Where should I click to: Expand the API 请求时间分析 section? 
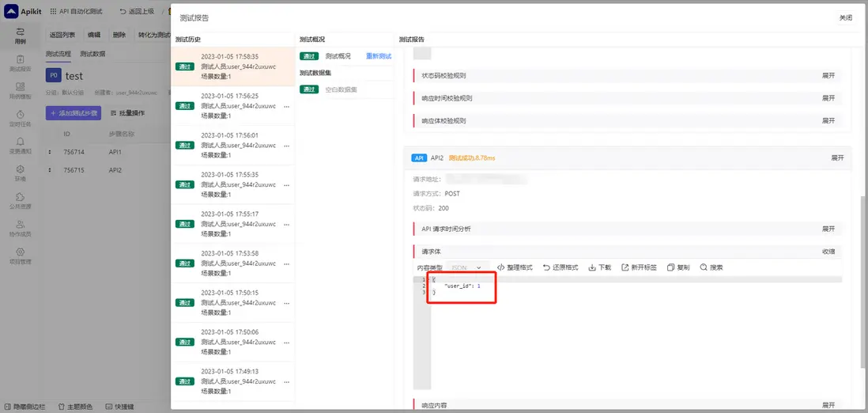pyautogui.click(x=828, y=229)
